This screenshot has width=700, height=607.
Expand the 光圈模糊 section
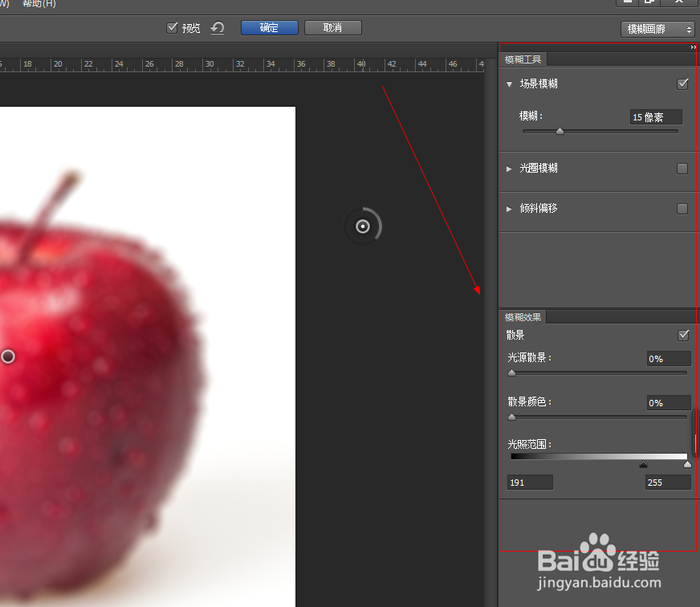pos(509,169)
